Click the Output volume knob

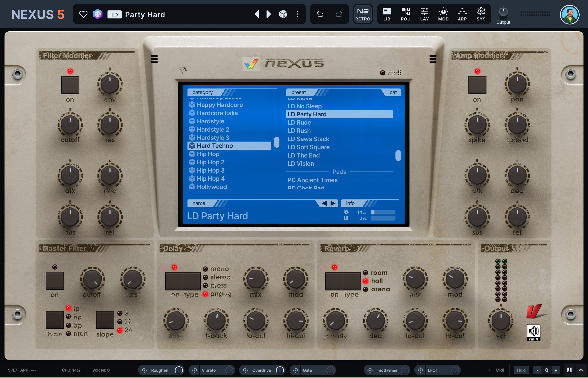[x=503, y=12]
